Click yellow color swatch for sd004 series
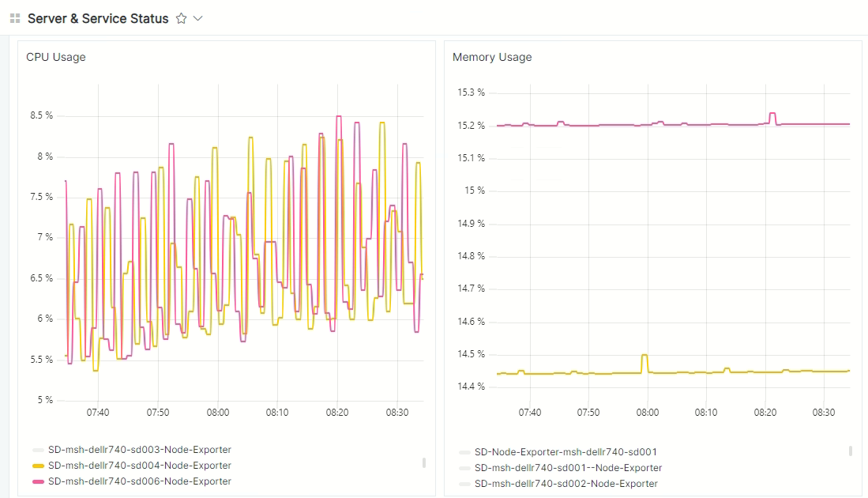The image size is (868, 498). pos(37,466)
